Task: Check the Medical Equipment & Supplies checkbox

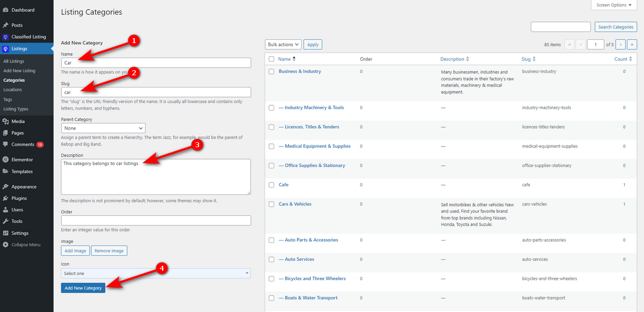Action: point(272,147)
